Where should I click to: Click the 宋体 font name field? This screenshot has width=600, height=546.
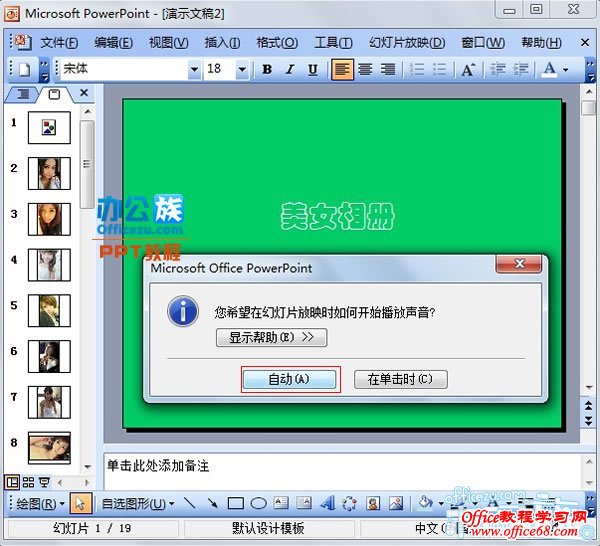pyautogui.click(x=124, y=70)
